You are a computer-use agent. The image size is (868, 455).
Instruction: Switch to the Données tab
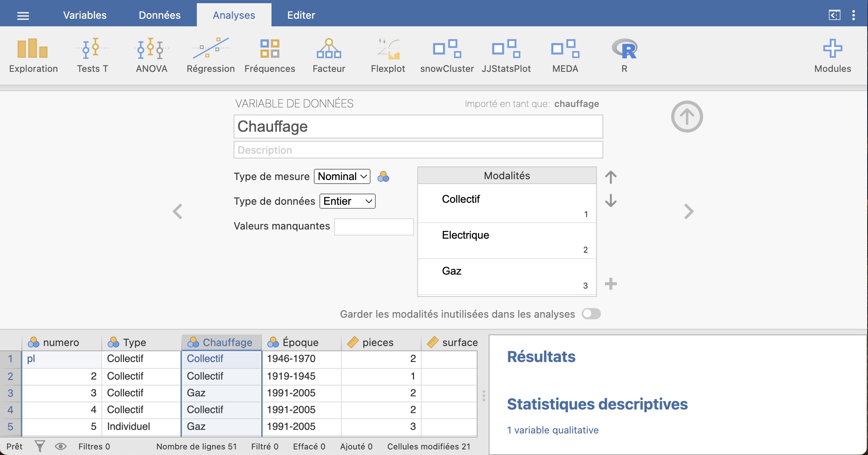click(x=159, y=15)
